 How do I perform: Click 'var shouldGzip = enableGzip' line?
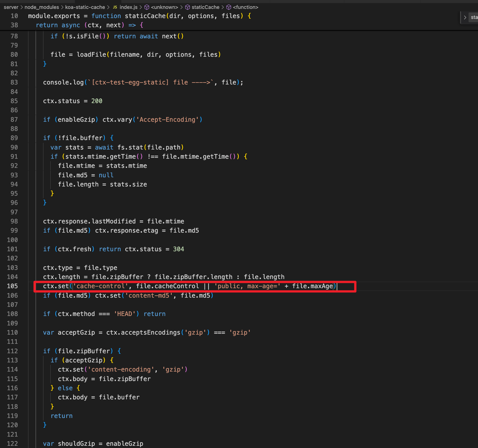tap(93, 444)
